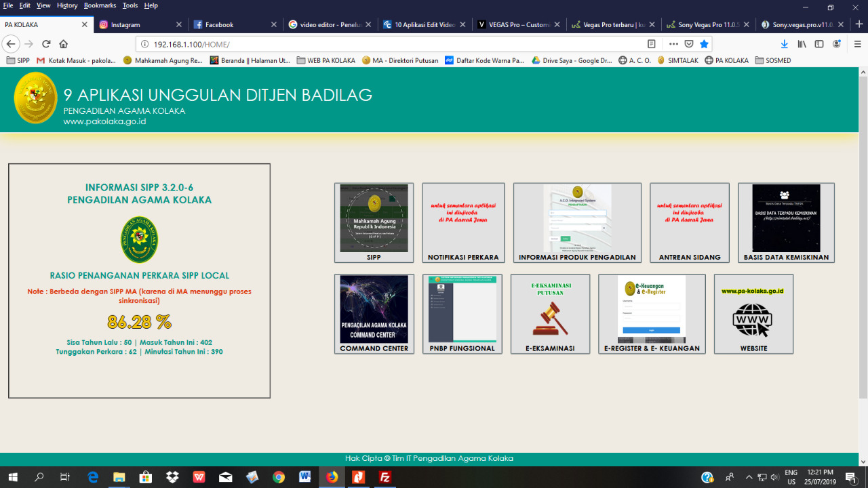The height and width of the screenshot is (488, 868).
Task: Launch FileZilla from the taskbar
Action: (x=384, y=476)
